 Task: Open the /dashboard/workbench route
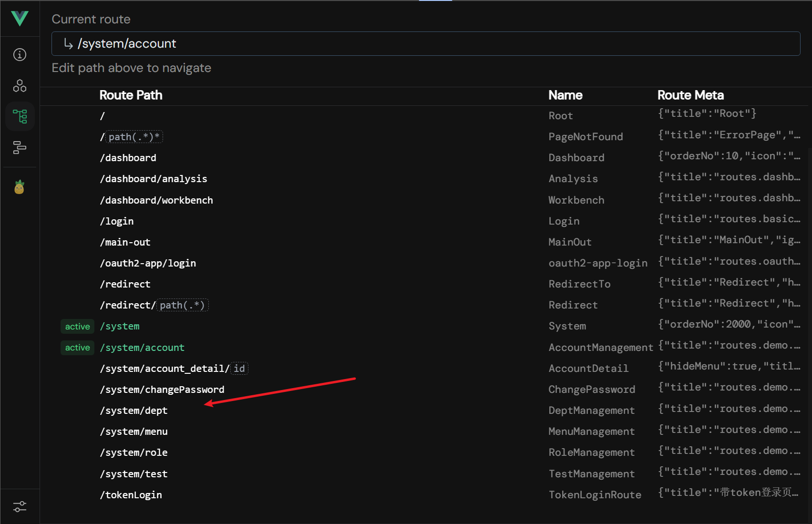tap(156, 200)
